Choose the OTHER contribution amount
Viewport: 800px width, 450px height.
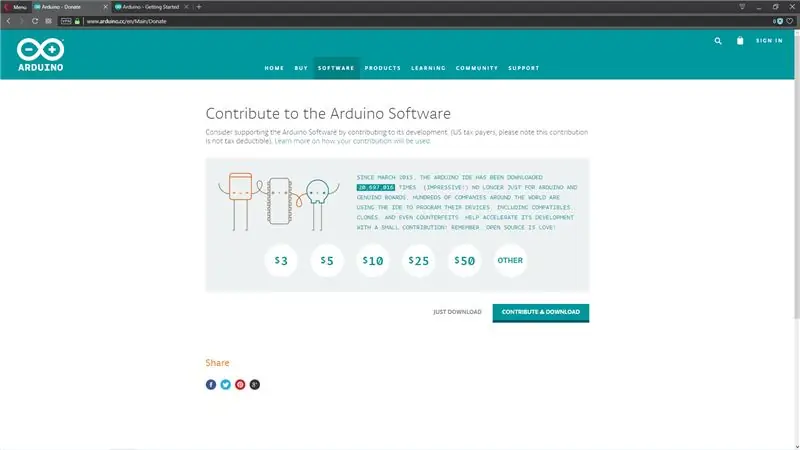pyautogui.click(x=510, y=261)
